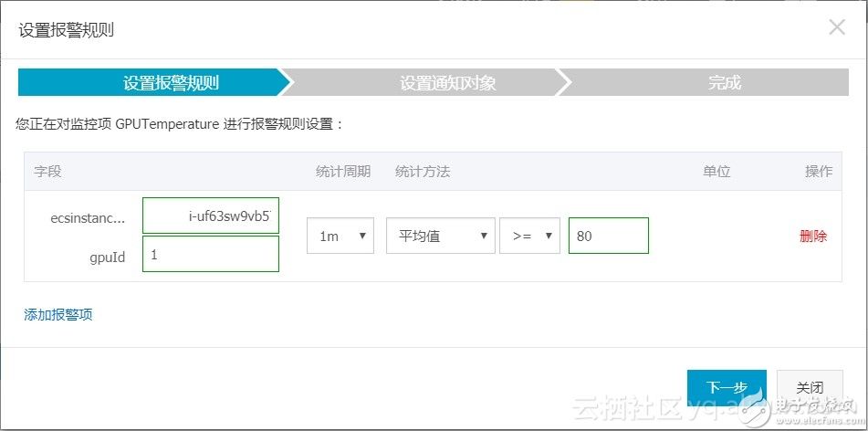The image size is (868, 431).
Task: Open the >= comparison operator dropdown
Action: 529,236
